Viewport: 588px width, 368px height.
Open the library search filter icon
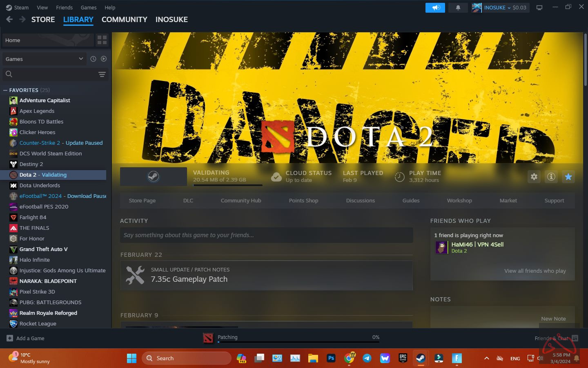[102, 75]
